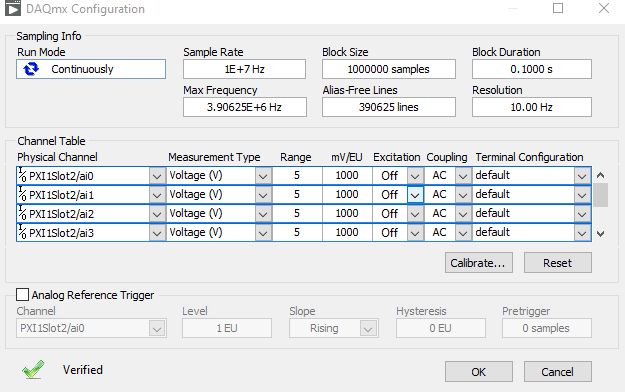Open Measurement Type dropdown for ai3 row
Screen dimensions: 625x392
[x=263, y=233]
